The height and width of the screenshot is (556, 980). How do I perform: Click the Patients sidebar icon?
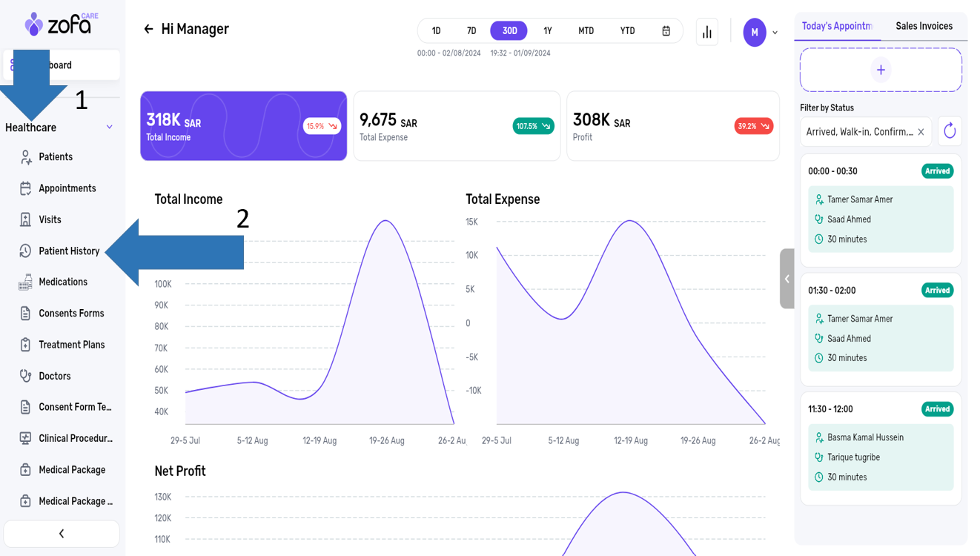click(x=26, y=157)
